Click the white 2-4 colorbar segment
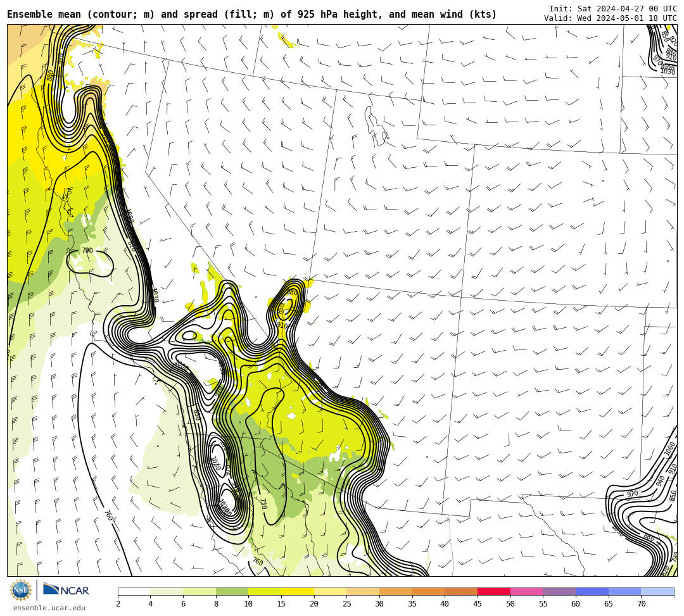This screenshot has width=684, height=616. 134,591
